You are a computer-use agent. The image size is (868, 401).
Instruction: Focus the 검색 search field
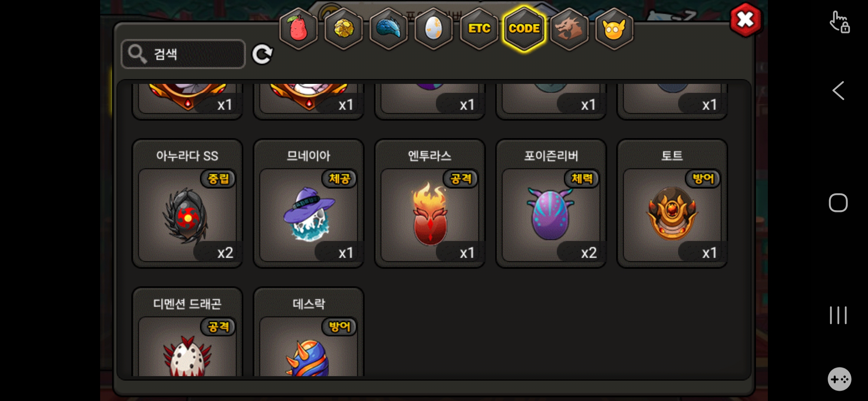[x=183, y=54]
